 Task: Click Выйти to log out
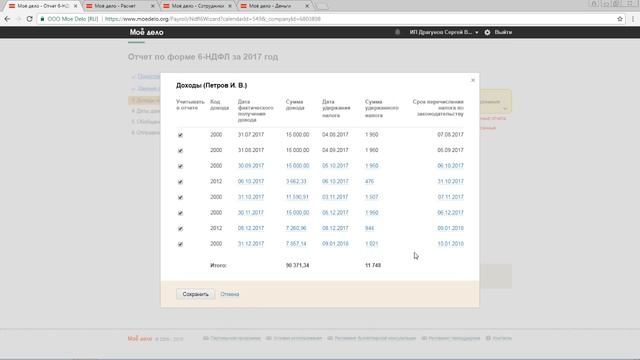point(503,32)
